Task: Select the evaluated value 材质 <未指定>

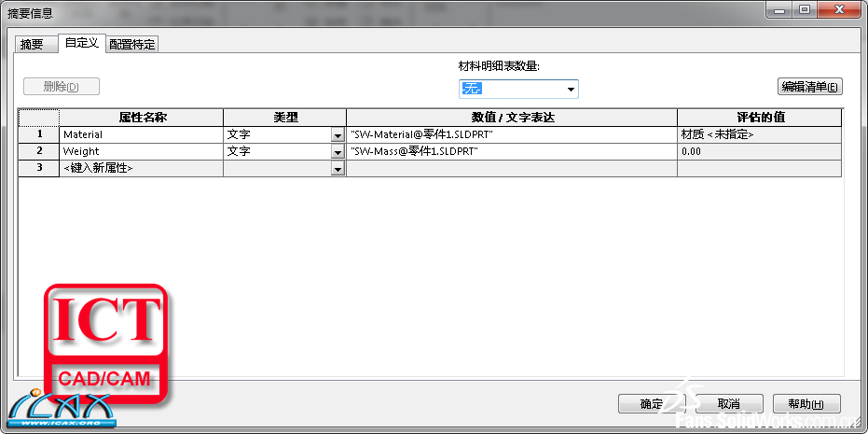Action: 759,134
